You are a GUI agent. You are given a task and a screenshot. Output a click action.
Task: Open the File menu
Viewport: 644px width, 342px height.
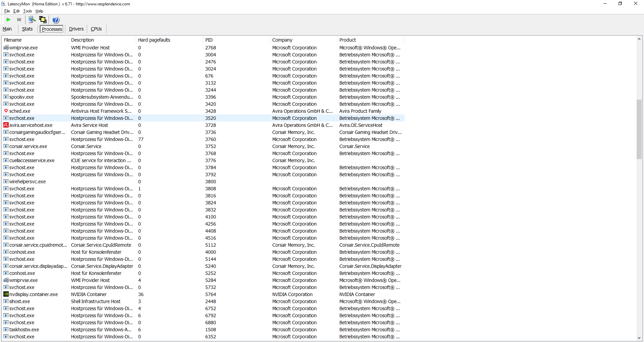(x=7, y=11)
